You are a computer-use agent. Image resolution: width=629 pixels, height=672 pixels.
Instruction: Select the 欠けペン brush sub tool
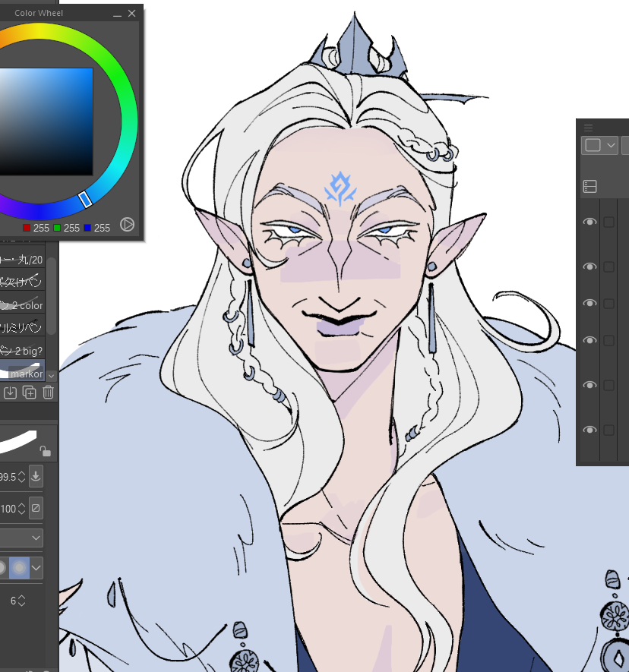click(x=22, y=280)
